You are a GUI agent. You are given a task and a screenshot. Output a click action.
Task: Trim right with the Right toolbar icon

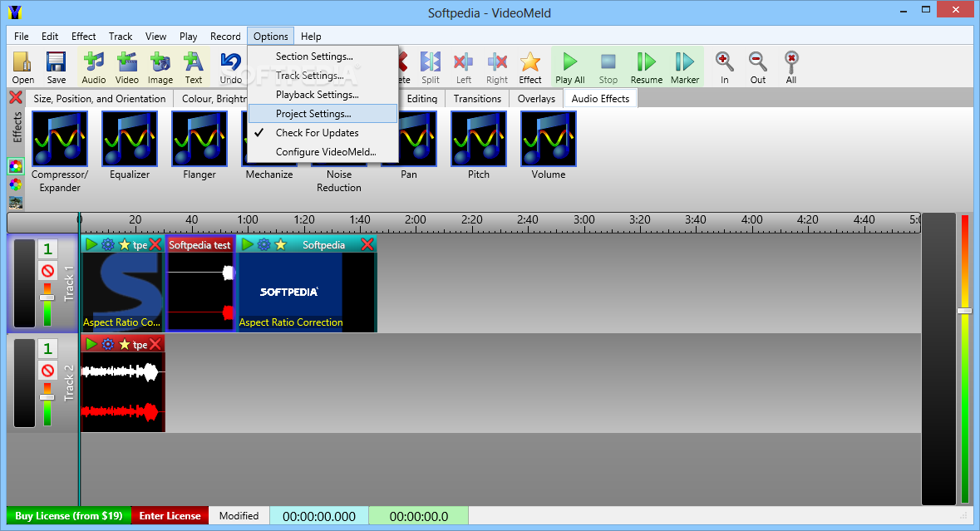click(497, 67)
